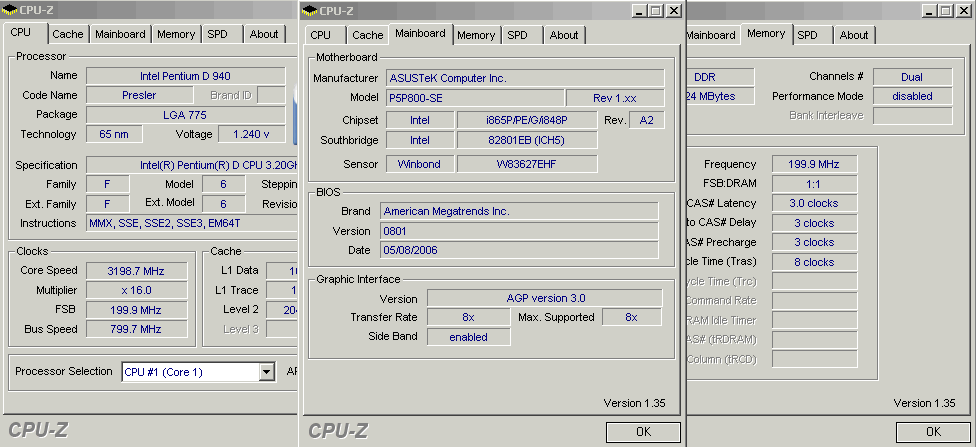Select SPD tab in the middle CPU-Z window

pyautogui.click(x=517, y=35)
